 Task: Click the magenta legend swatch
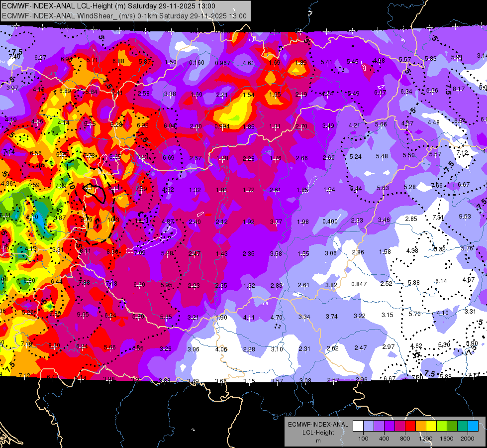(400, 426)
